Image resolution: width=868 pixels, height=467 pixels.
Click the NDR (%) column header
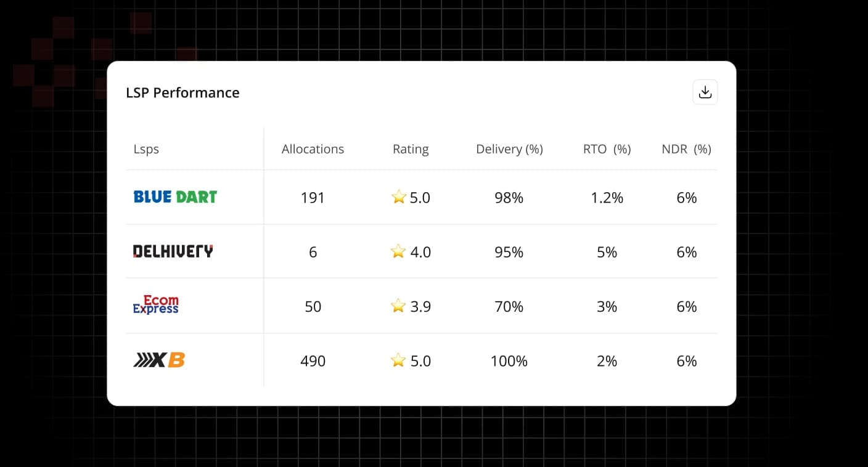[687, 149]
